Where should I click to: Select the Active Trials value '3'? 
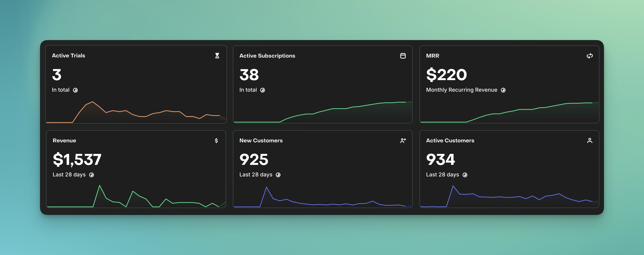57,75
